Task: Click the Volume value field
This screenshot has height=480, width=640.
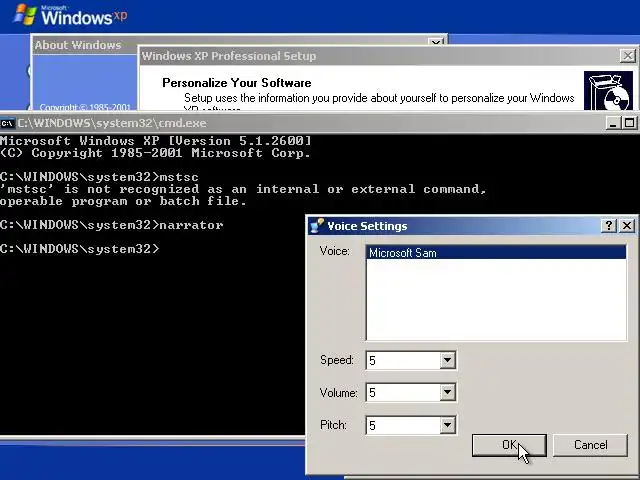Action: coord(403,393)
